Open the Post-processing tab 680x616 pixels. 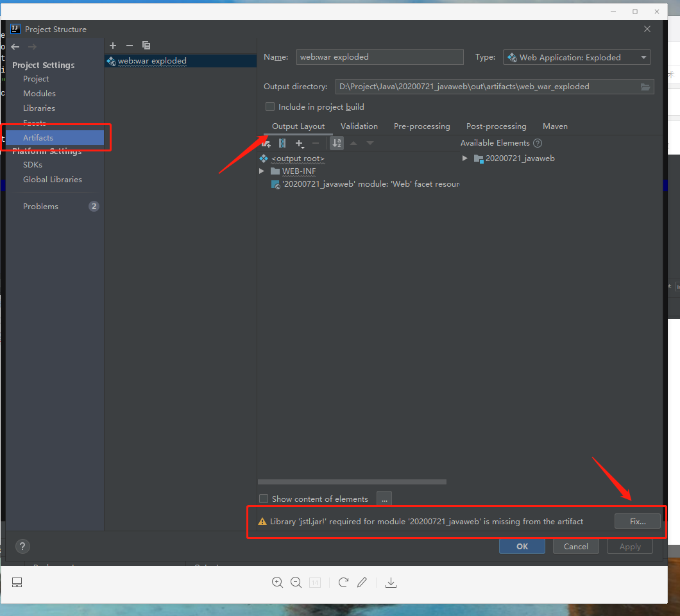tap(496, 126)
